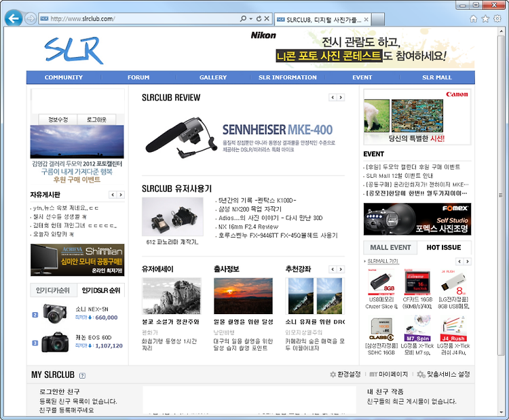Open the coastal cliff 추천강좌 photo
Screen dimensions: 509x420
[x=315, y=296]
